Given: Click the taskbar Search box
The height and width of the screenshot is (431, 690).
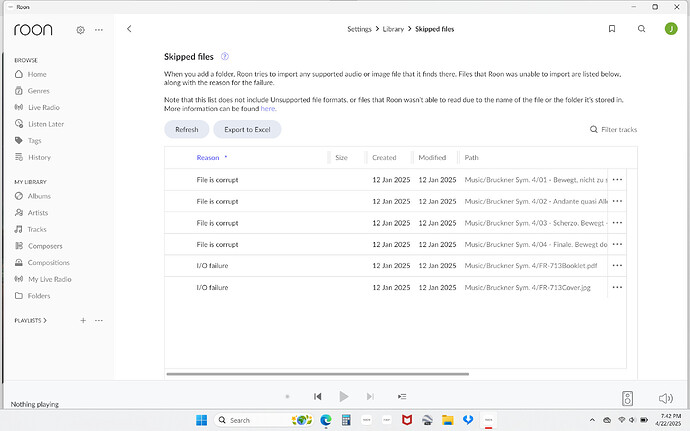Looking at the screenshot, I should (x=264, y=420).
